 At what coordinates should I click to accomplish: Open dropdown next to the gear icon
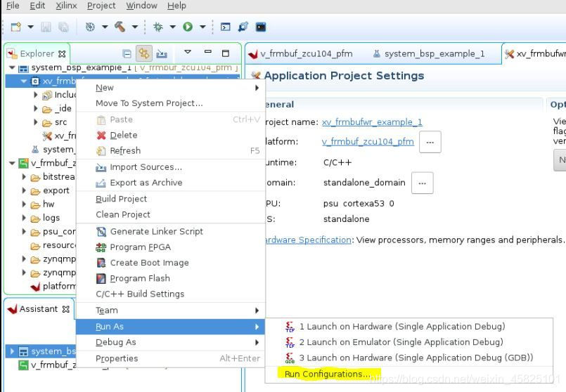tap(105, 27)
